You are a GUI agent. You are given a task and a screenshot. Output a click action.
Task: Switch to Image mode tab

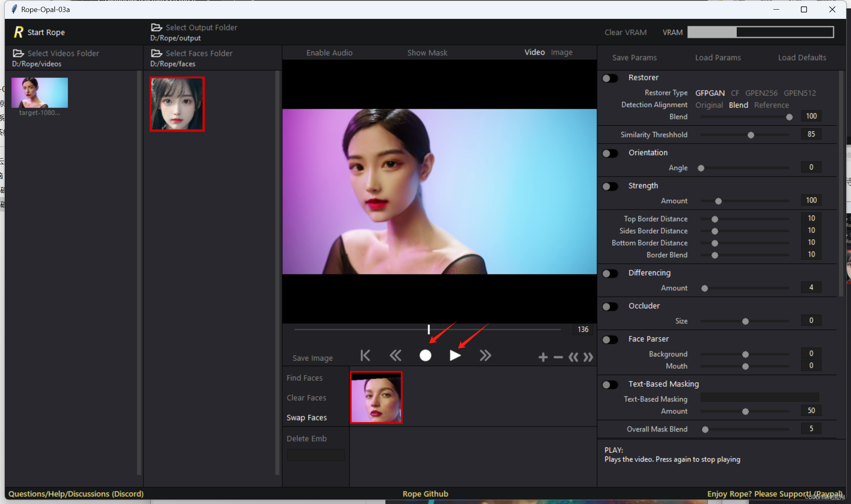click(561, 52)
